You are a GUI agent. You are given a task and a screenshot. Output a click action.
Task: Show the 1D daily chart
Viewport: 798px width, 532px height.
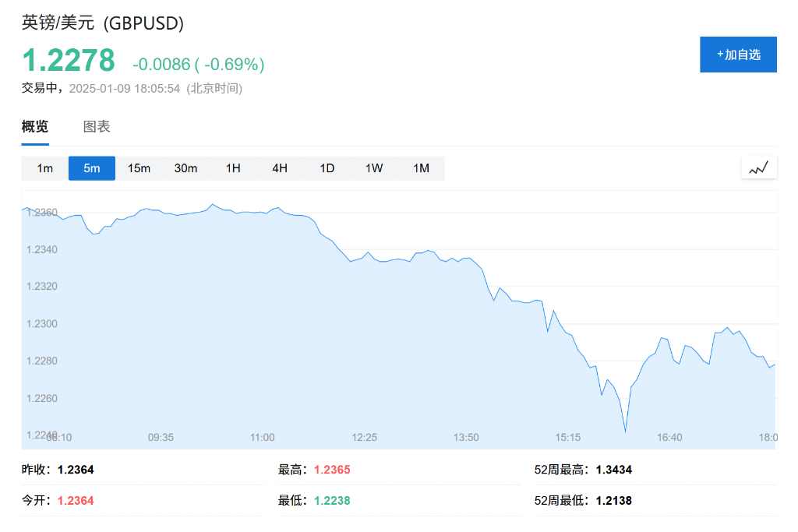pos(327,168)
